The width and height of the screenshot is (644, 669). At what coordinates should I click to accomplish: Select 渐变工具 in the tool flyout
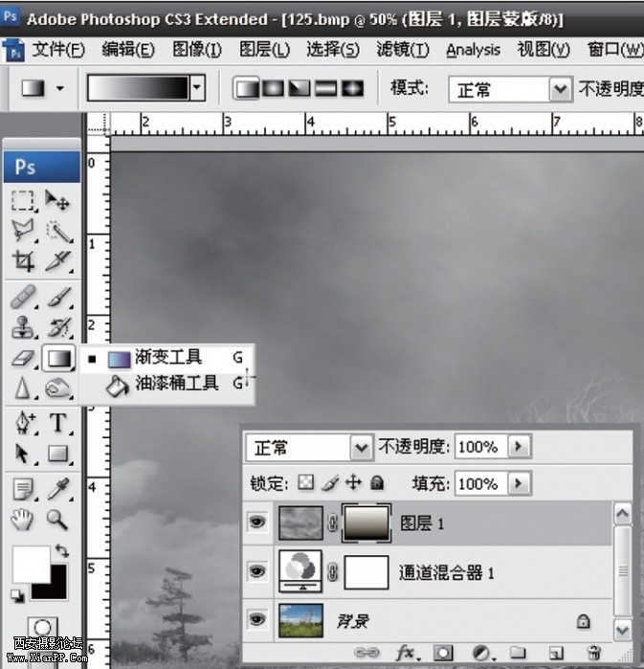tap(167, 358)
